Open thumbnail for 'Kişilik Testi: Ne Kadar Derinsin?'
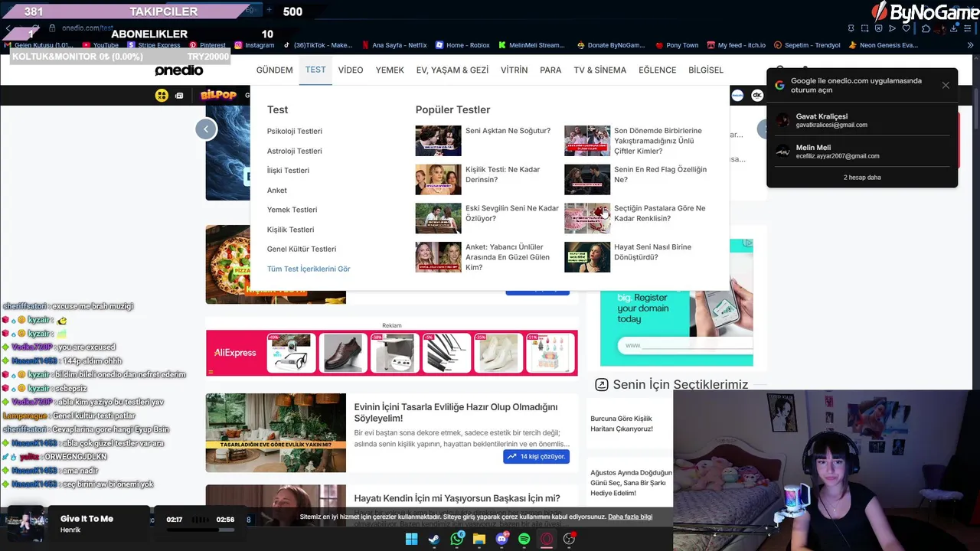This screenshot has height=551, width=980. pos(438,180)
